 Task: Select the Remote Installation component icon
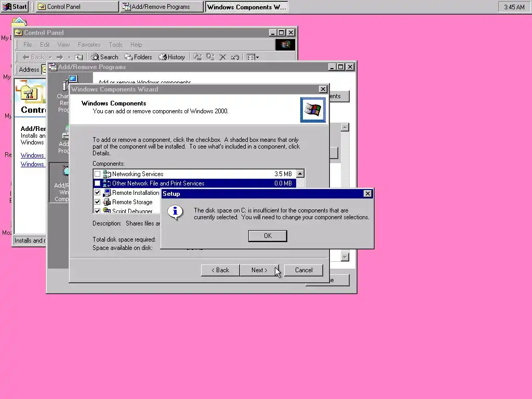click(x=107, y=193)
